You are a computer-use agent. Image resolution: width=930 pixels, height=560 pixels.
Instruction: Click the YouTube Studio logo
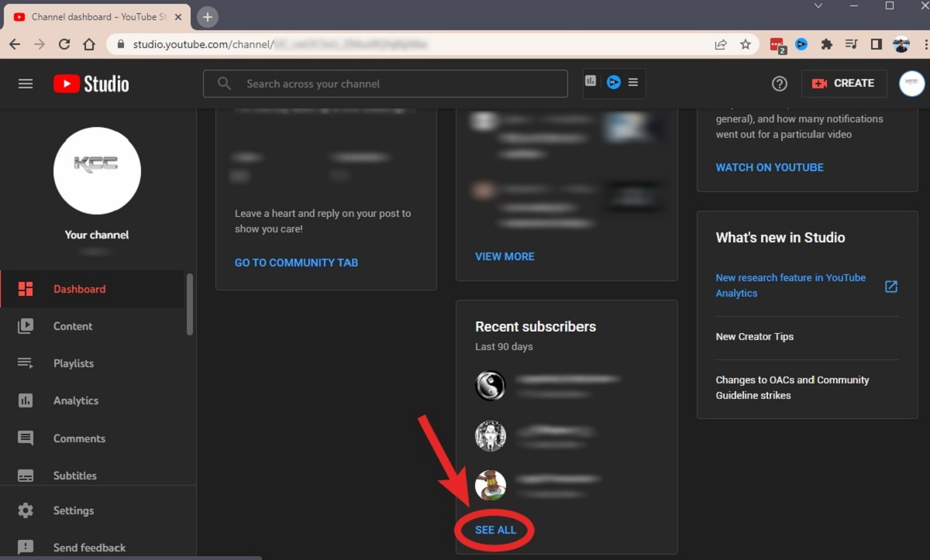91,84
